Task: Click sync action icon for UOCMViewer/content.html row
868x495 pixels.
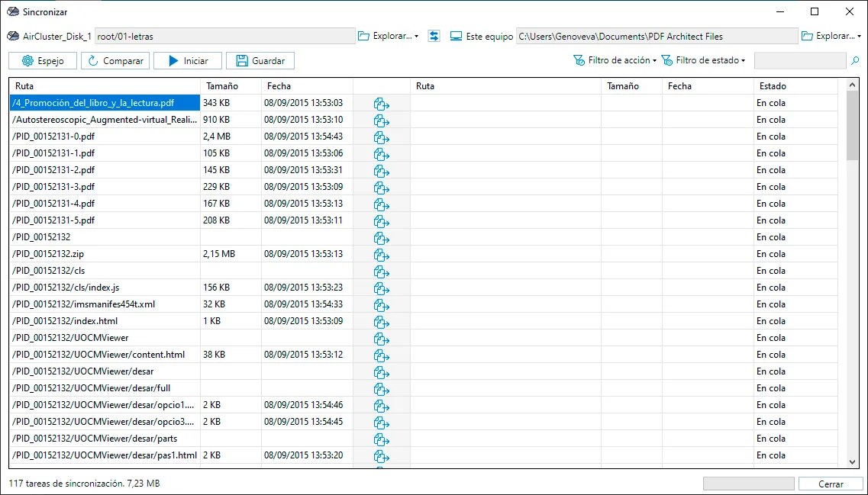Action: [x=382, y=355]
